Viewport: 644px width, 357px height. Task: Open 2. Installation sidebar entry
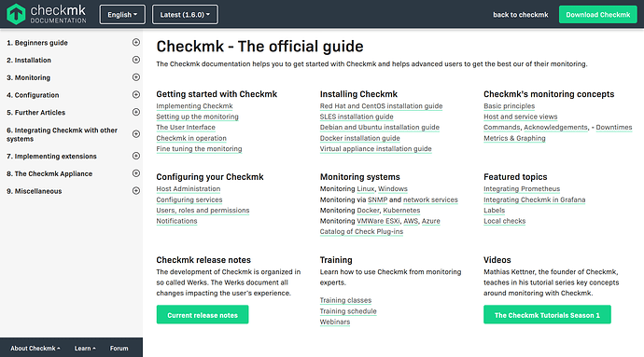coord(29,61)
